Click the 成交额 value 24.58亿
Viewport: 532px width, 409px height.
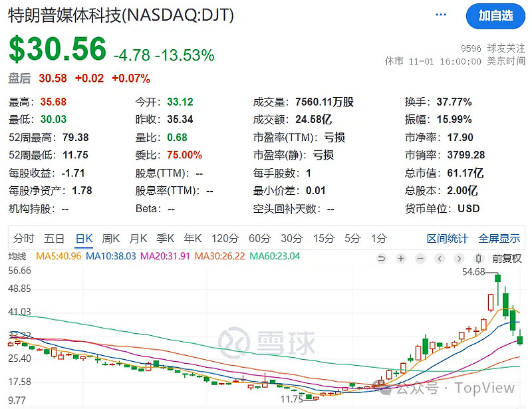(313, 120)
